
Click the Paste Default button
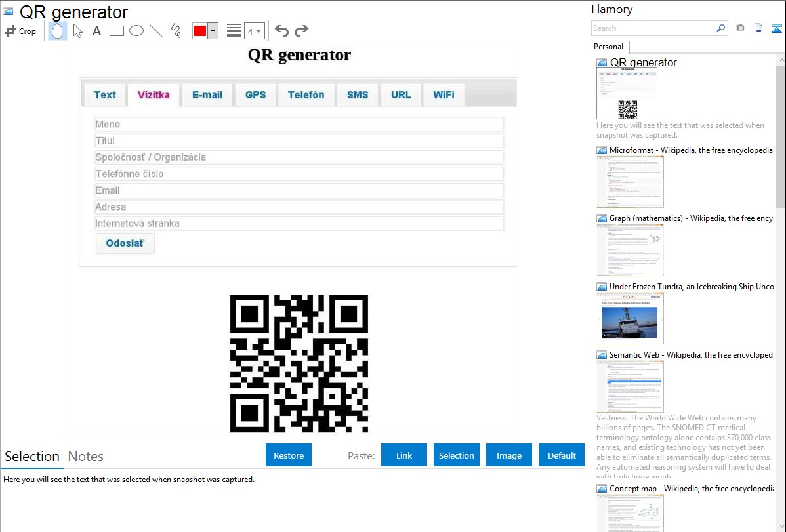pyautogui.click(x=562, y=455)
